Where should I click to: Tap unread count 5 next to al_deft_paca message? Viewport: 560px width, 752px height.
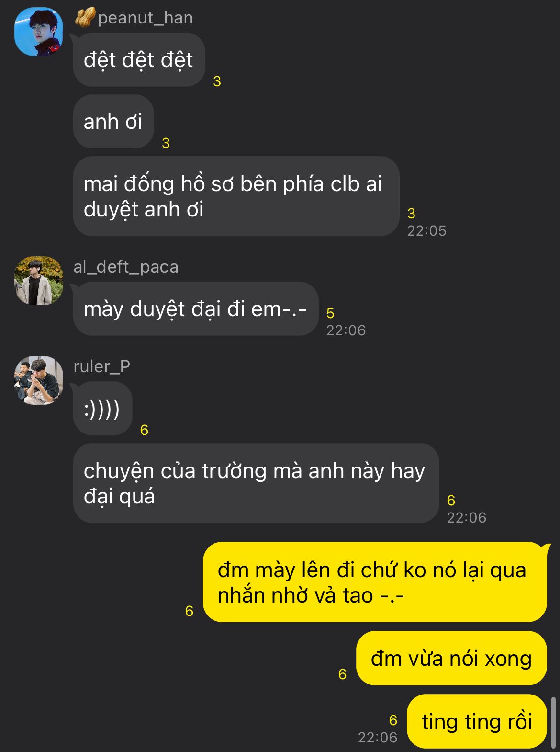330,313
